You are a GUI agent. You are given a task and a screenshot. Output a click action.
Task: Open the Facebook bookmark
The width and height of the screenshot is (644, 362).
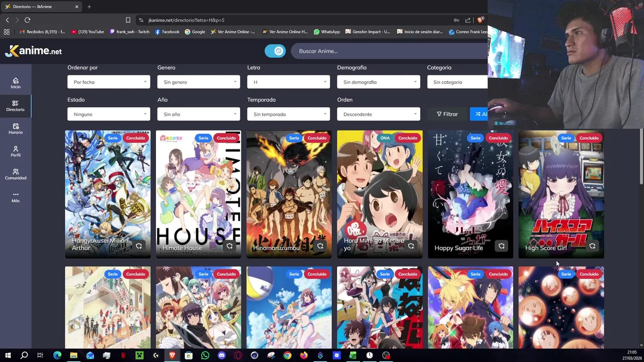coord(167,32)
